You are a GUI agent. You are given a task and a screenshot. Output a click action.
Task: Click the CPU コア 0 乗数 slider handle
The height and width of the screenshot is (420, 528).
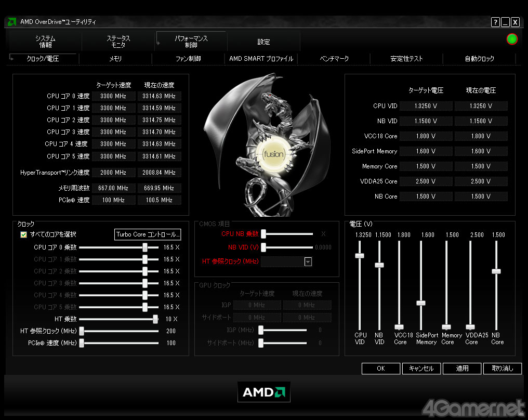[x=145, y=247]
